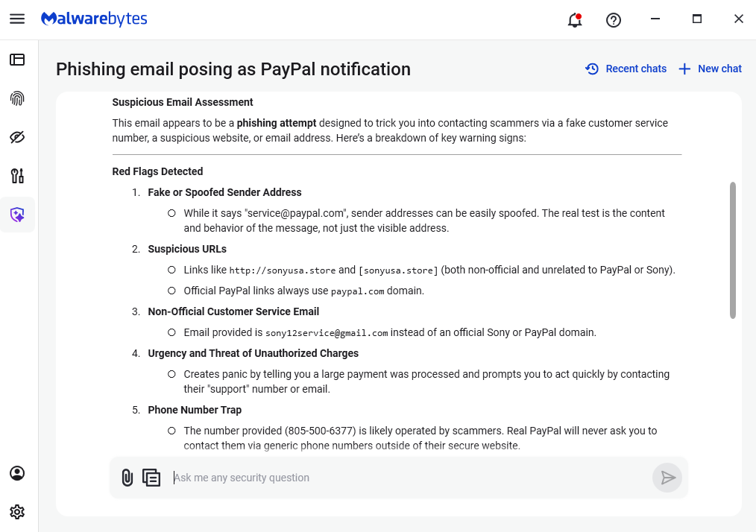
Task: Select the fingerprint scanner icon in sidebar
Action: pos(17,98)
